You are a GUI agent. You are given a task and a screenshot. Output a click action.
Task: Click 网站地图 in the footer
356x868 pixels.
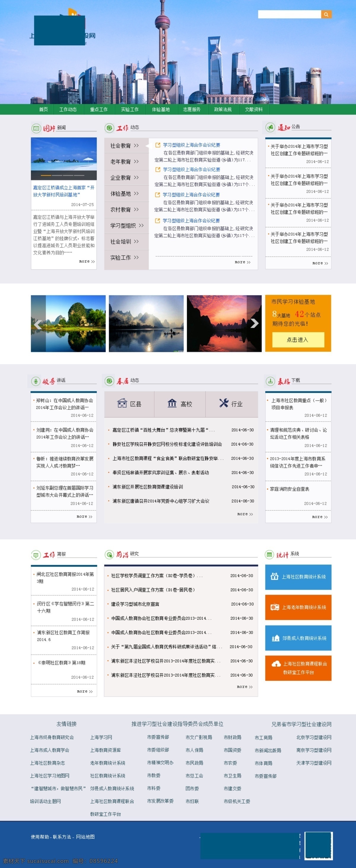pyautogui.click(x=85, y=837)
